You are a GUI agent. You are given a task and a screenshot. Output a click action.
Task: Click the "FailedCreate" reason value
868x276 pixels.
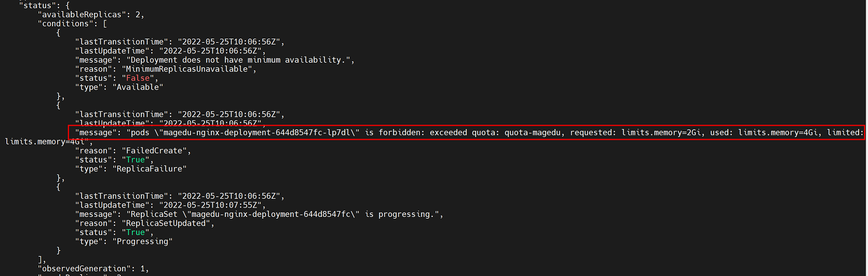click(x=154, y=150)
